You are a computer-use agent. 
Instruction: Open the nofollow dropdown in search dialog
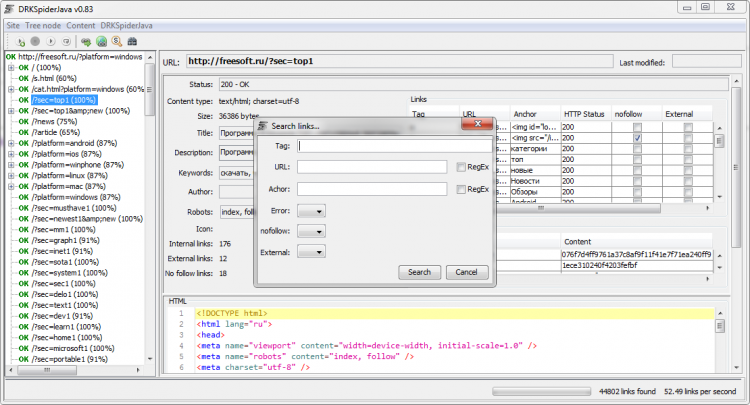tap(311, 231)
